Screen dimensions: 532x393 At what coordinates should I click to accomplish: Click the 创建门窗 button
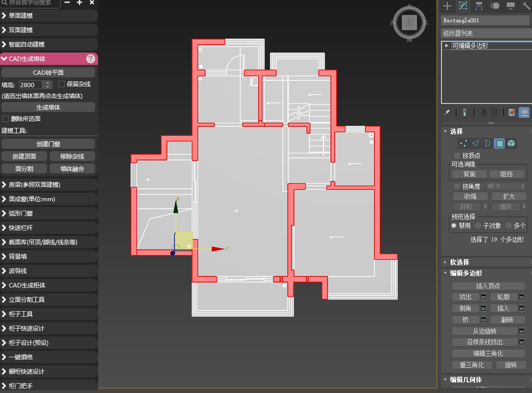click(48, 144)
